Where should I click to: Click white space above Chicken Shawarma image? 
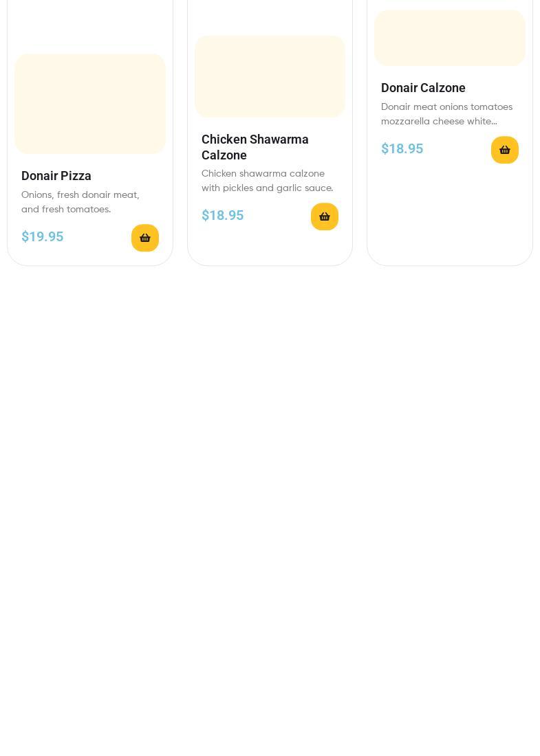pyautogui.click(x=270, y=17)
